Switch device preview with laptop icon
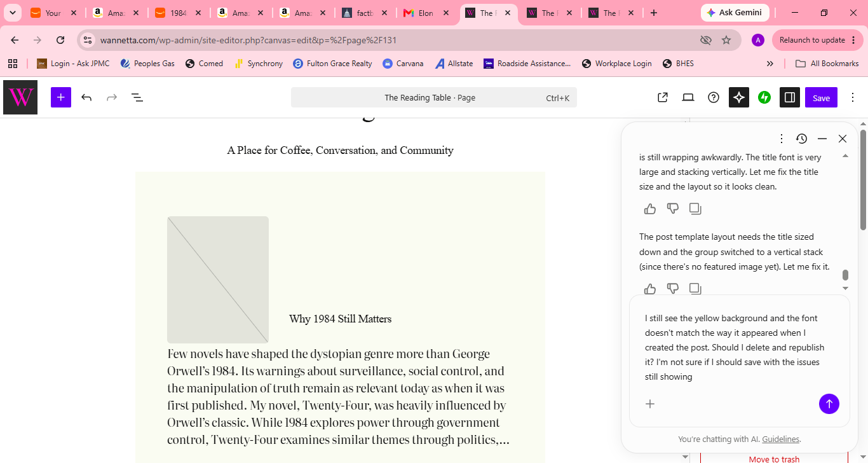Viewport: 868px width, 463px height. [688, 97]
